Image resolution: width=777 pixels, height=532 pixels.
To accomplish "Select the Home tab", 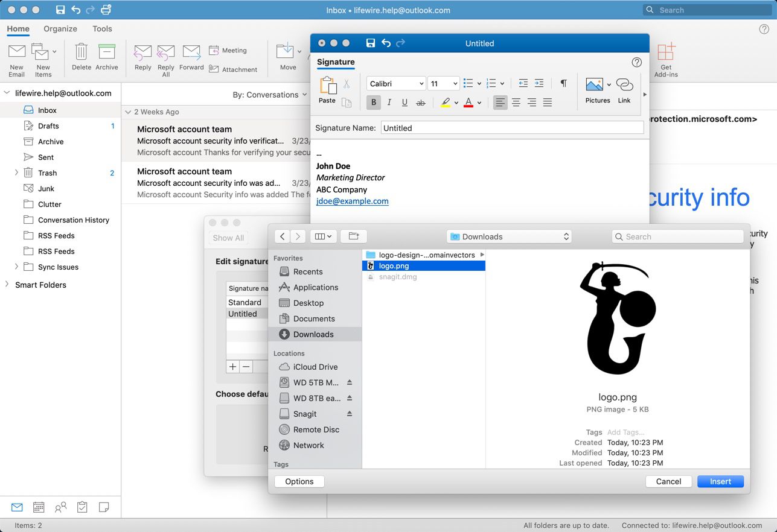I will (18, 28).
